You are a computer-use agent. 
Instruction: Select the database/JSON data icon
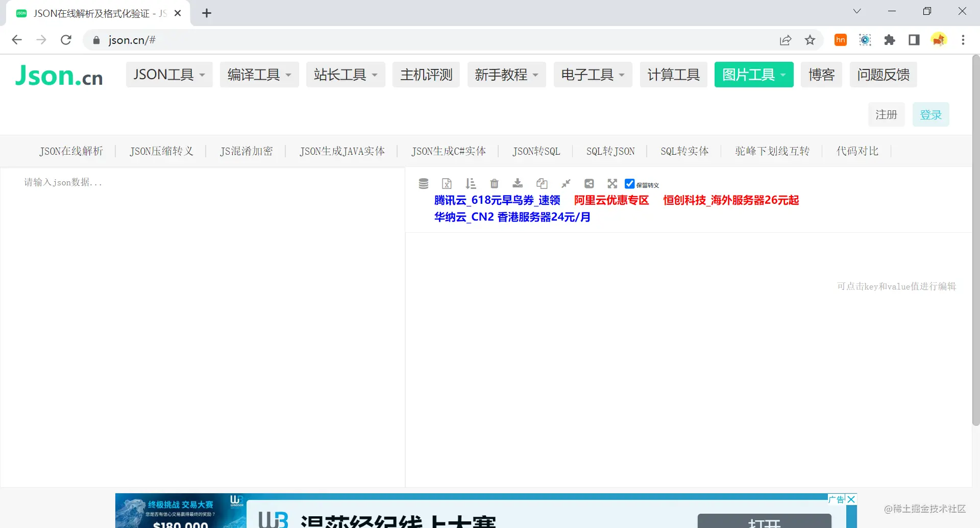click(x=423, y=183)
